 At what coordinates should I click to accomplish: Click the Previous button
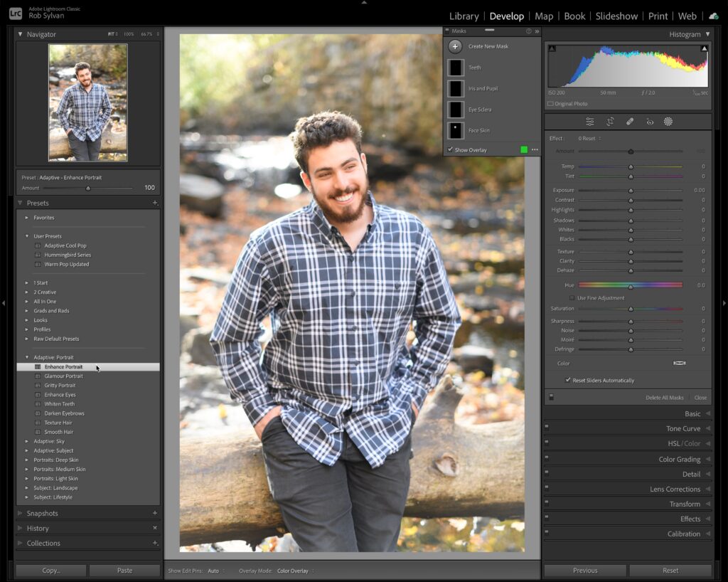click(585, 571)
